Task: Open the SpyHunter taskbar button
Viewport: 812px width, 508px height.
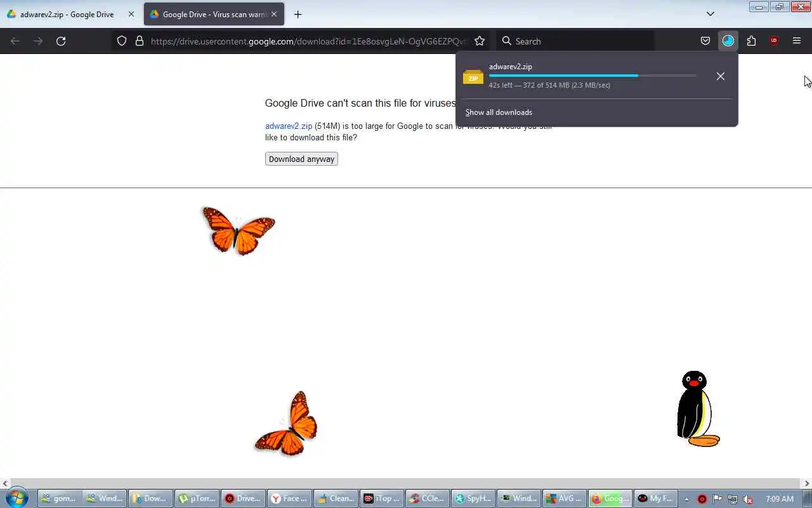Action: pyautogui.click(x=474, y=498)
